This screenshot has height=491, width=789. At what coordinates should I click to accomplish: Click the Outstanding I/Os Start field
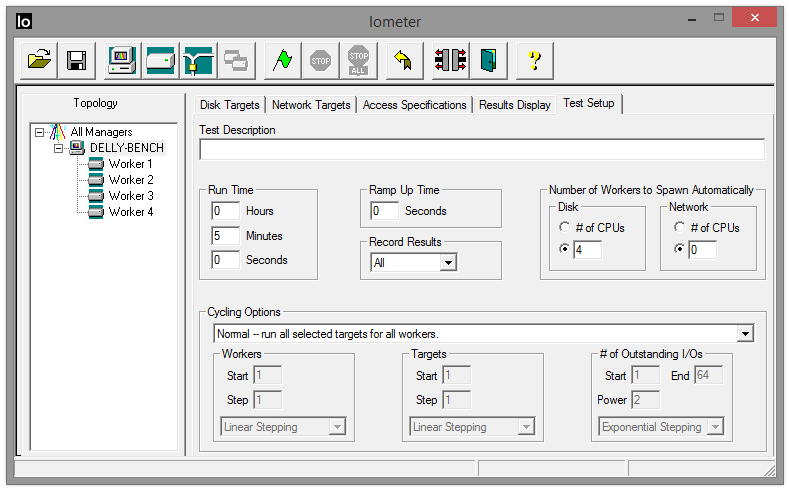[646, 375]
